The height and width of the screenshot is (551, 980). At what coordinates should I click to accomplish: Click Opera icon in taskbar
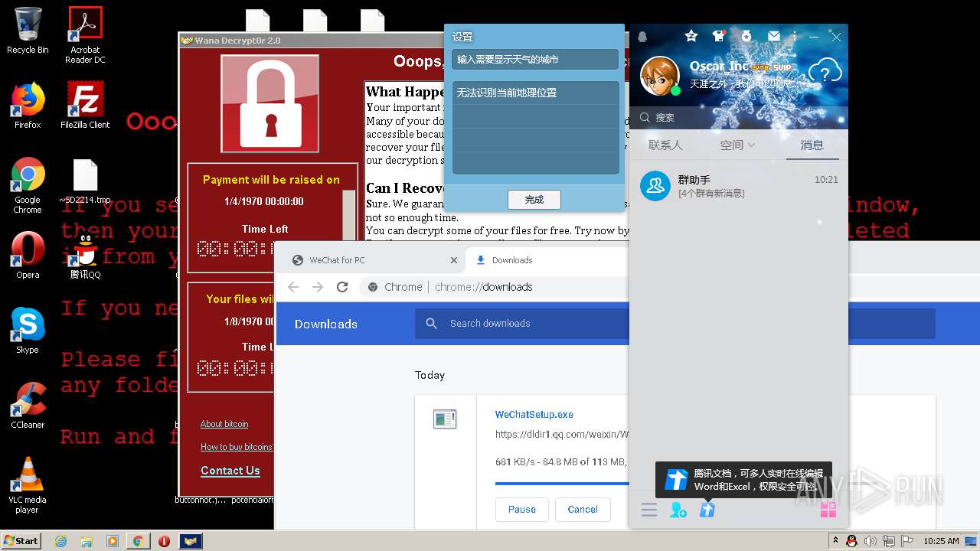coord(164,541)
